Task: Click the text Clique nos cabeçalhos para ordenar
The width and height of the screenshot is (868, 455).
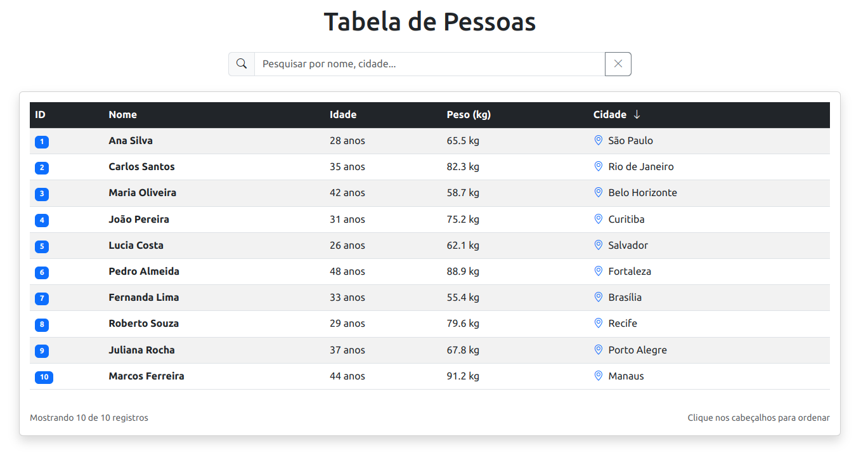Action: 758,418
